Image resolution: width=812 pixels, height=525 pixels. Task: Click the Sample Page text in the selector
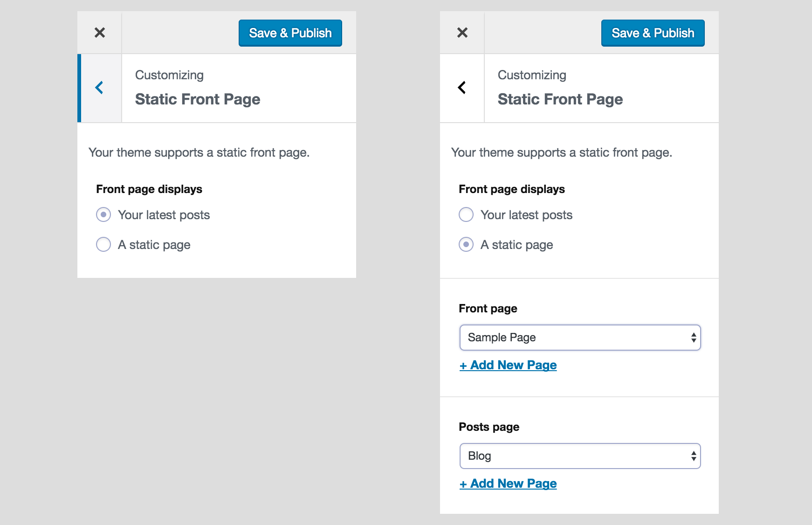click(x=502, y=337)
